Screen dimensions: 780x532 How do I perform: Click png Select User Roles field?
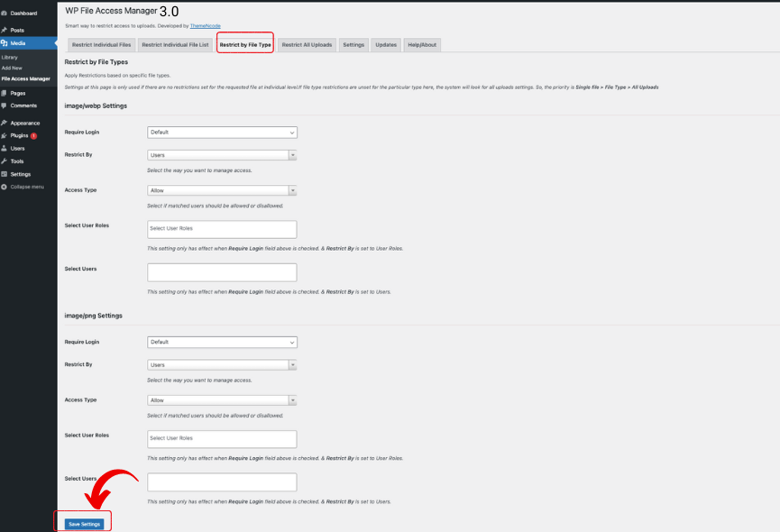pos(223,439)
